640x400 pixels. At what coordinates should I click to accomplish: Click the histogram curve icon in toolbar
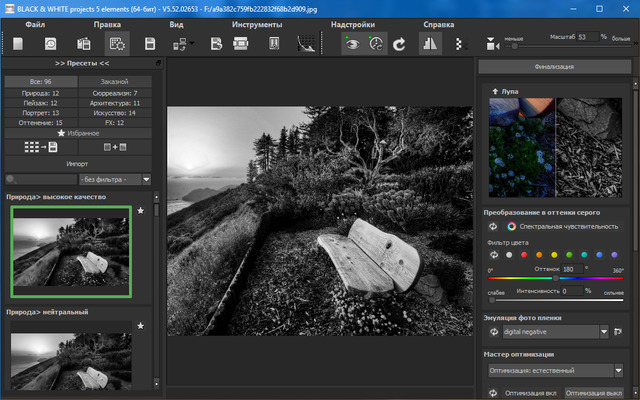tap(308, 44)
